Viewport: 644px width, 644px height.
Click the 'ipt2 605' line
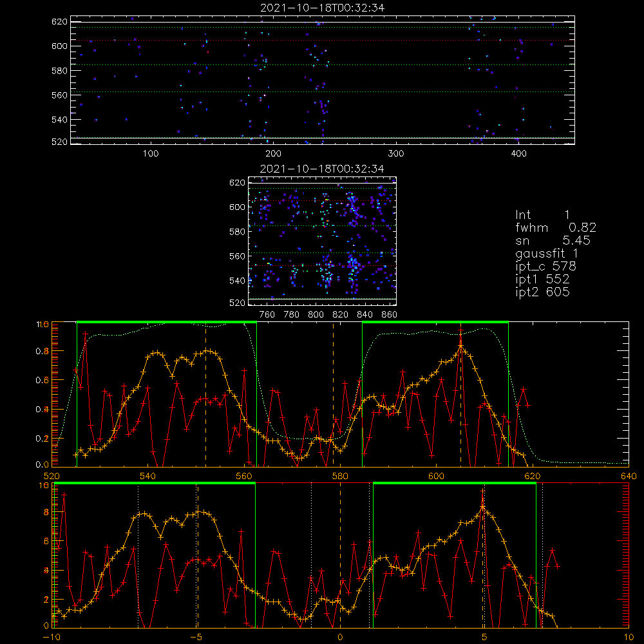542,292
